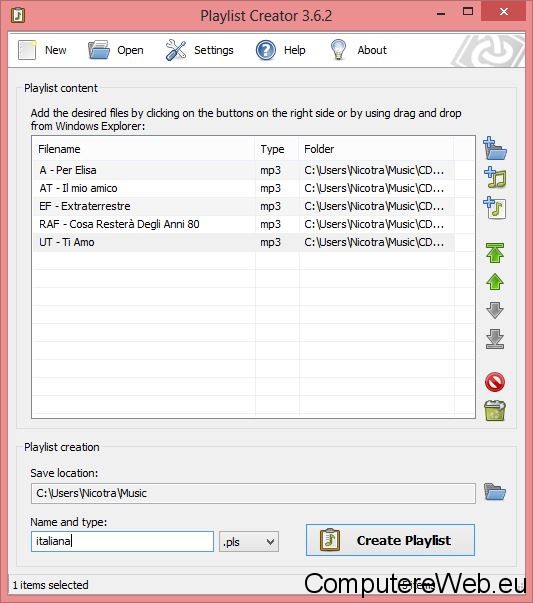Move selected item up one position

(x=495, y=282)
